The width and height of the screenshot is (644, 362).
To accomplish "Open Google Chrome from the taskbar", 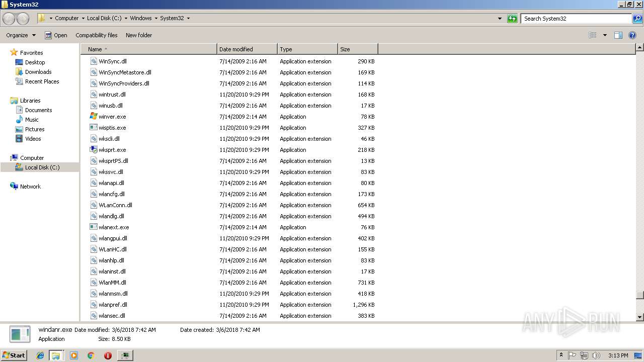I will click(x=91, y=355).
